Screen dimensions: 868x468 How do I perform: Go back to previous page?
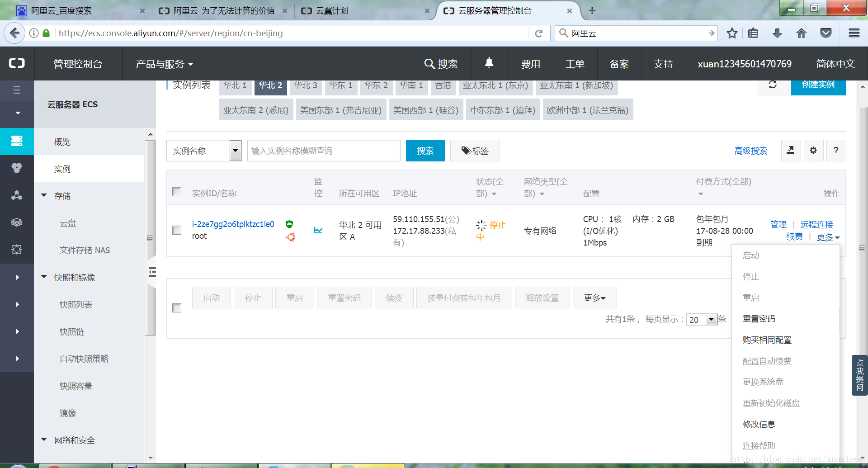tap(15, 33)
